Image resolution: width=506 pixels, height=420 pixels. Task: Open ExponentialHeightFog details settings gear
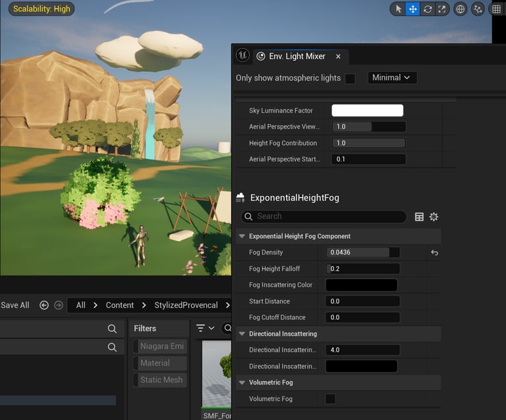click(434, 217)
